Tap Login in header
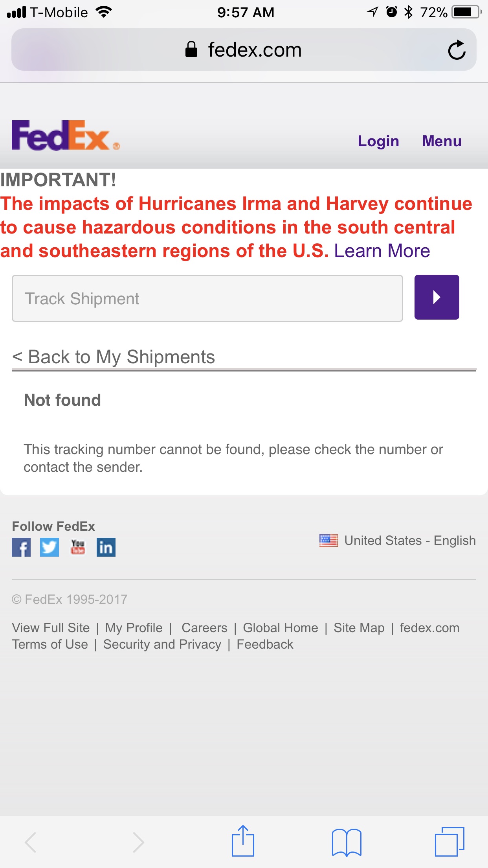The width and height of the screenshot is (488, 868). tap(378, 141)
